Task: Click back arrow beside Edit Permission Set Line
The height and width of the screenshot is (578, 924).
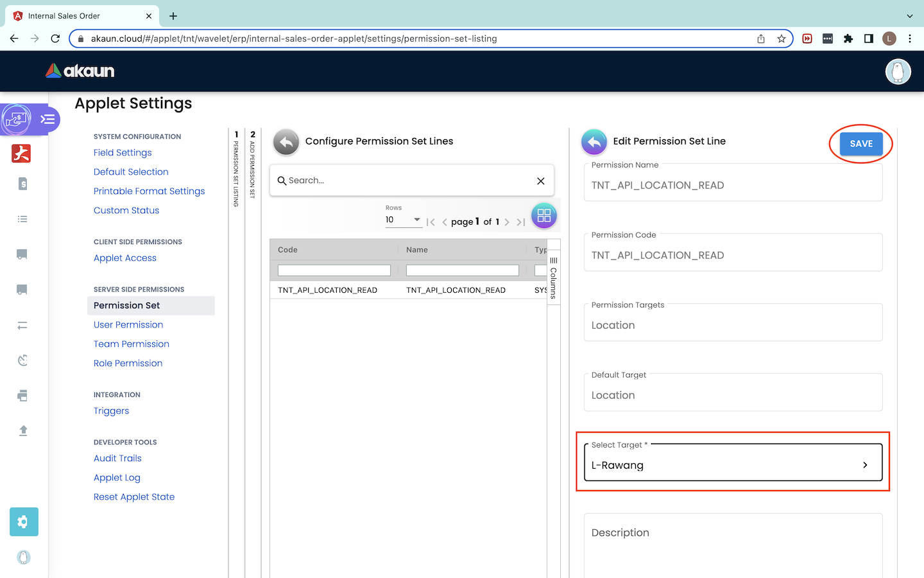Action: (594, 142)
